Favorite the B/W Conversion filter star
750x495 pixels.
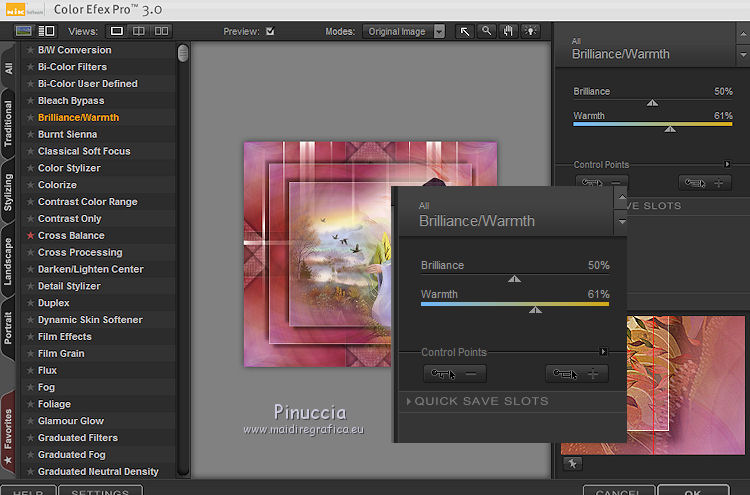pos(31,50)
